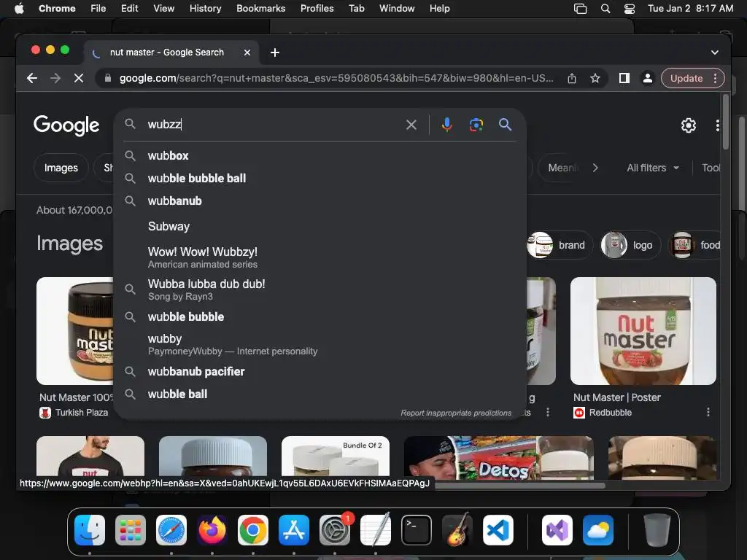
Task: Open Control Center in menu bar
Action: [x=630, y=9]
